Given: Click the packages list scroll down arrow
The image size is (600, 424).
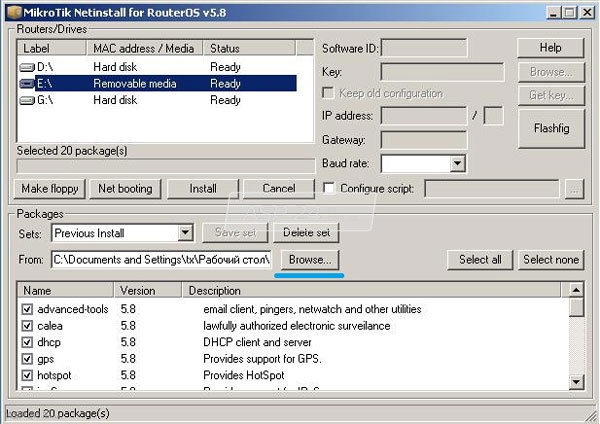Looking at the screenshot, I should click(x=576, y=382).
